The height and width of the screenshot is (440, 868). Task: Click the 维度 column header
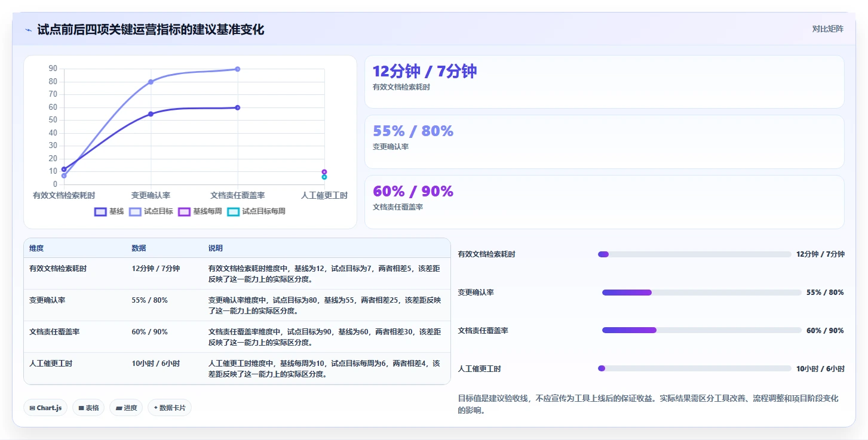(x=36, y=248)
